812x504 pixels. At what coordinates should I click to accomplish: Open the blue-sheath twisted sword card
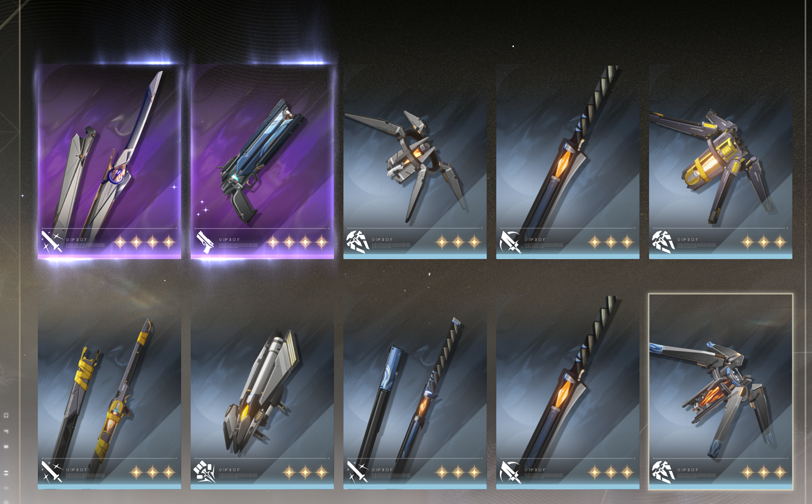click(415, 392)
